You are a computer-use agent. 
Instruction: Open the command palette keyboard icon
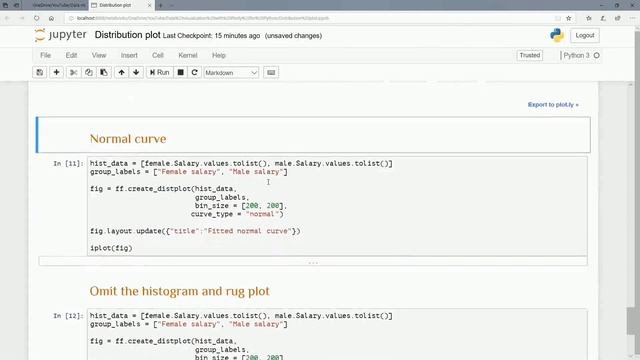[271, 73]
